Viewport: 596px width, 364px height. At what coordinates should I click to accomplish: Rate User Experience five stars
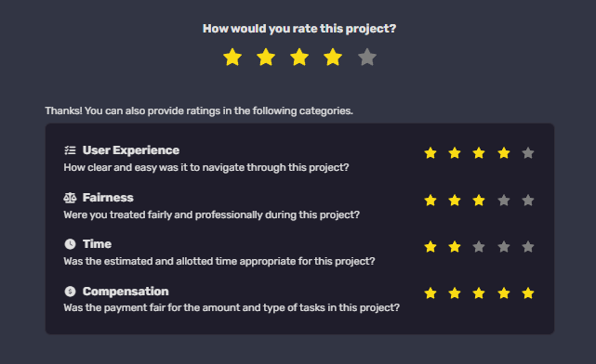click(x=528, y=153)
